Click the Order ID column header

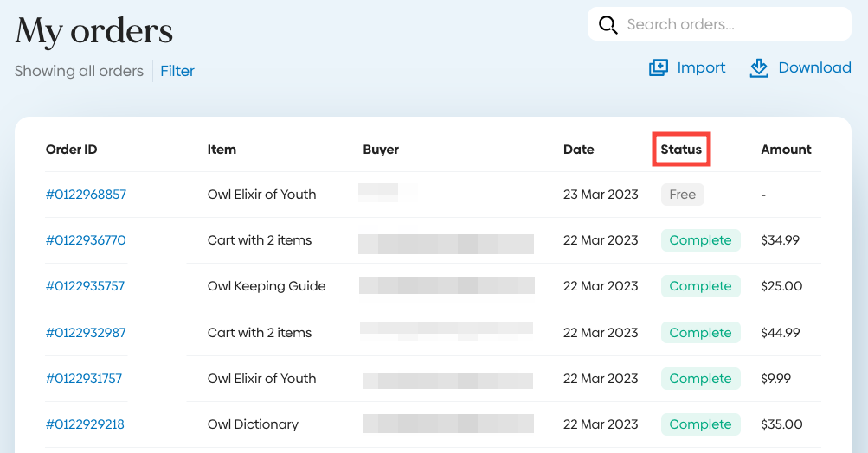(x=71, y=150)
